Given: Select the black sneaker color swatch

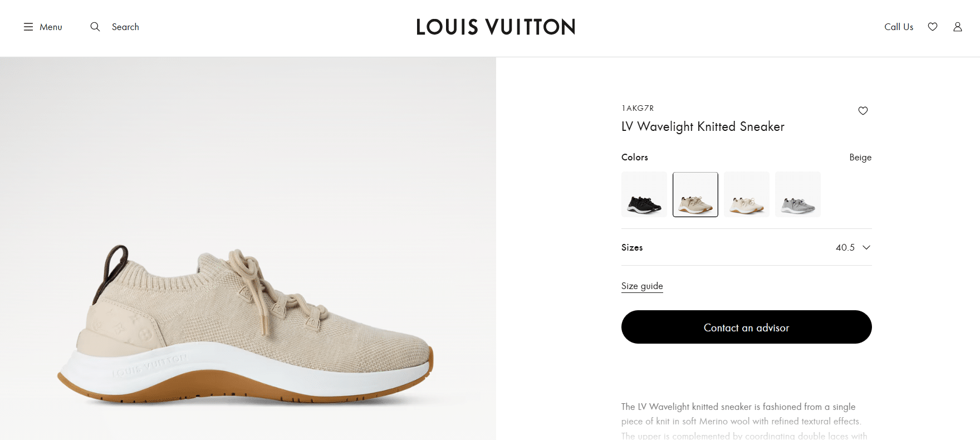Looking at the screenshot, I should pyautogui.click(x=644, y=194).
